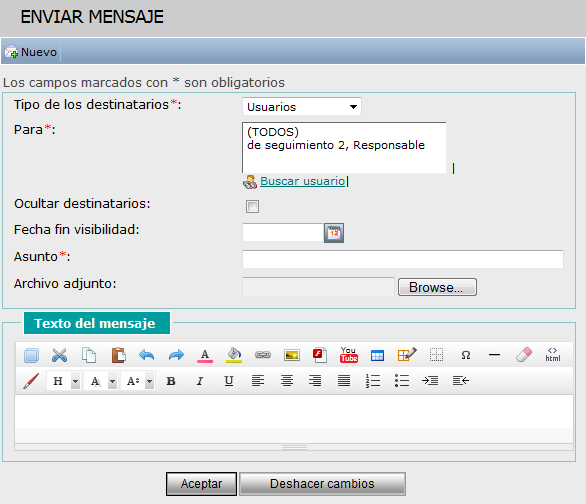Select (TODOS) in the Para list
Screen dimensions: 586x504
(273, 132)
